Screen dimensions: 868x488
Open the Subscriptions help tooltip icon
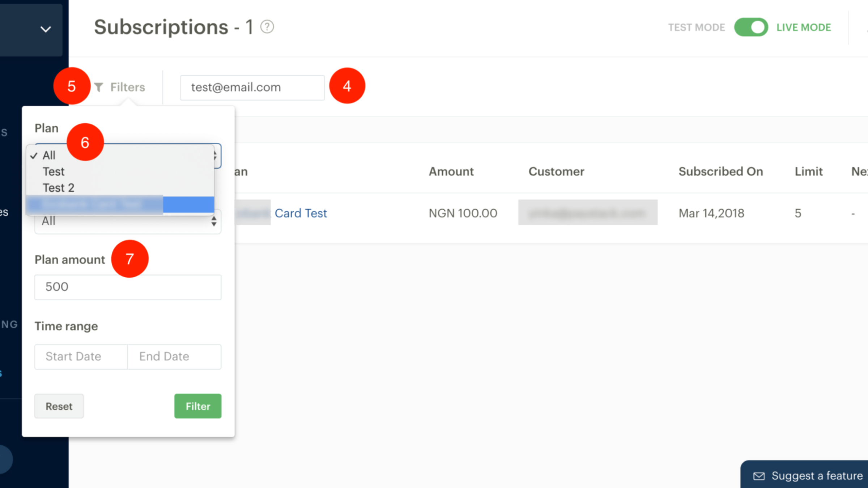[x=267, y=26]
